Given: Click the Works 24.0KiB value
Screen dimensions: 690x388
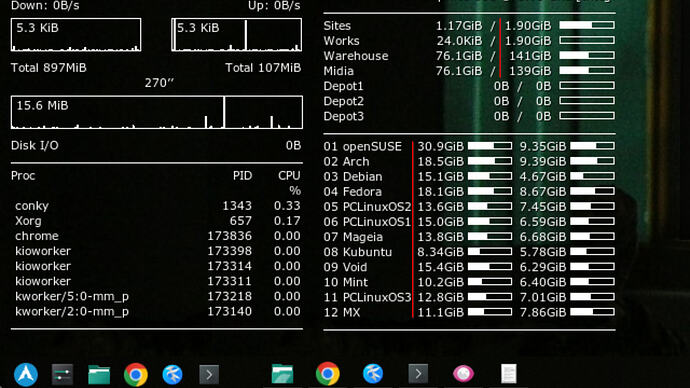Looking at the screenshot, I should pos(459,41).
